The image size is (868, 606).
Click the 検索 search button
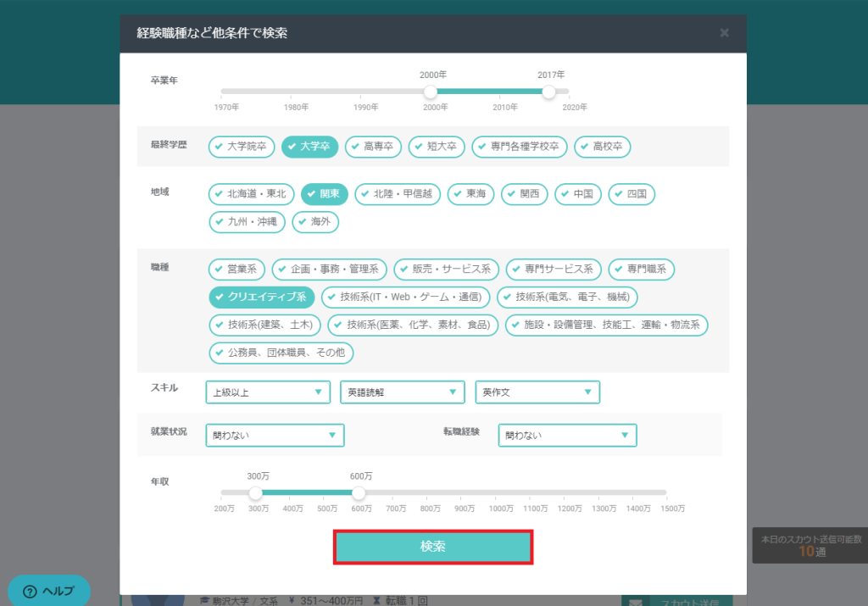pyautogui.click(x=433, y=547)
